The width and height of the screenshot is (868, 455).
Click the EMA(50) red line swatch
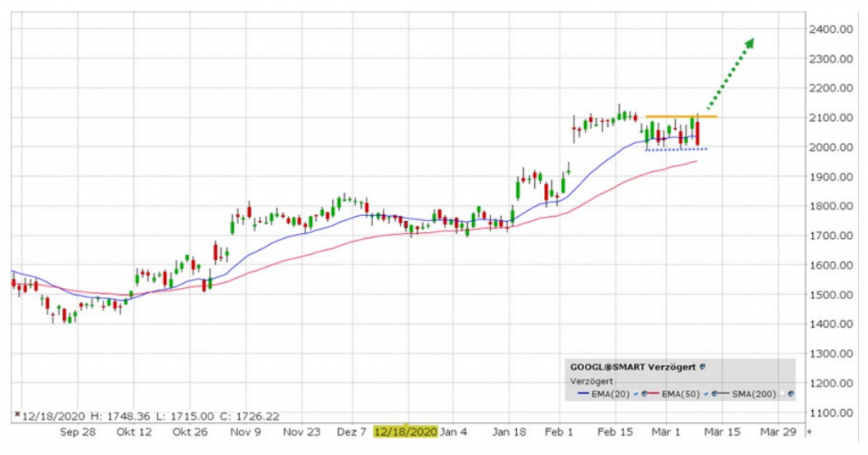click(654, 394)
